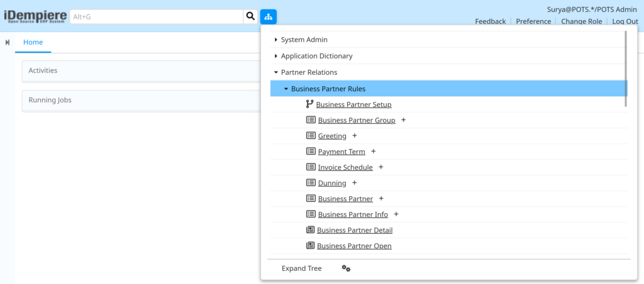
Task: Click the Business Partner Info window icon
Action: coord(311,214)
